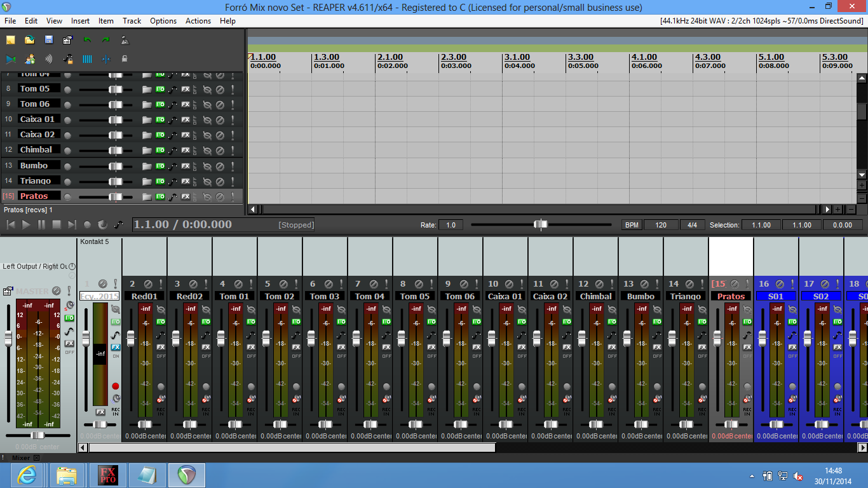Image resolution: width=868 pixels, height=488 pixels.
Task: Click the Open Project folder icon
Action: [x=29, y=40]
